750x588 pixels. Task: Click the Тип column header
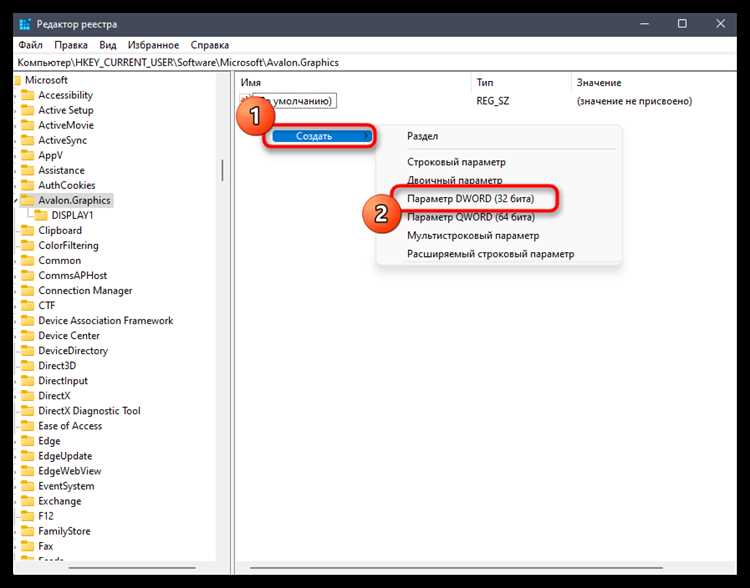tap(485, 83)
